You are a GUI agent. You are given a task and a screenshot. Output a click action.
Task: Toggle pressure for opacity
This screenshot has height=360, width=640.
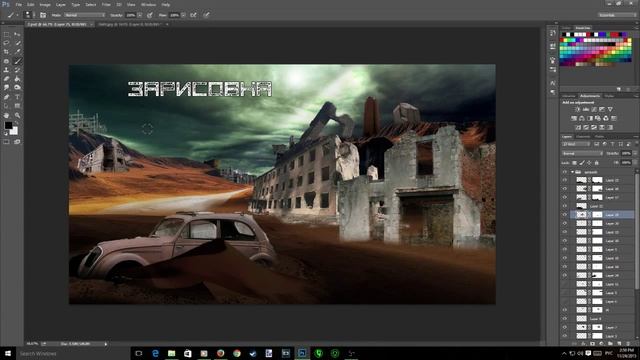[150, 15]
